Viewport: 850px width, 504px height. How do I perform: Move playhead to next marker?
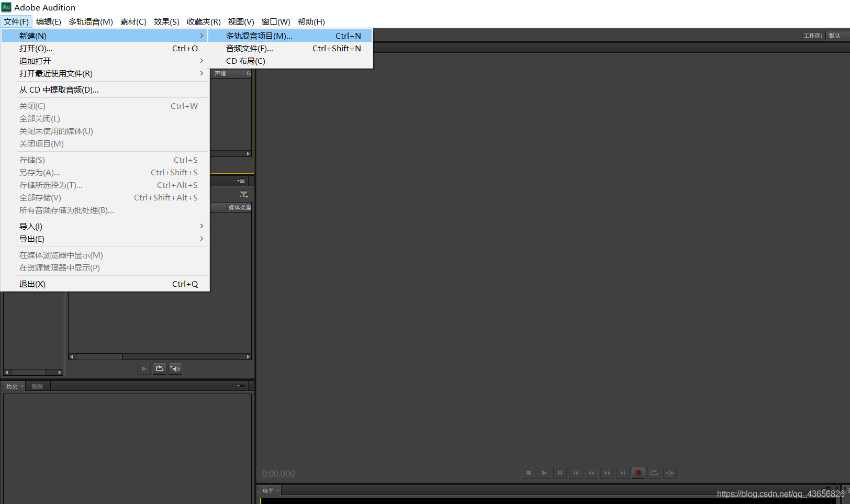pyautogui.click(x=623, y=473)
